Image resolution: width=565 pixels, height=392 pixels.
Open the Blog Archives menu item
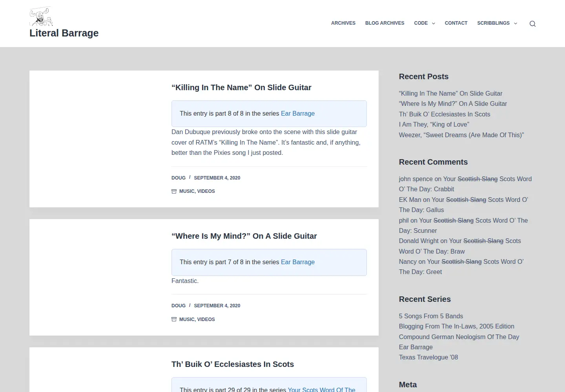[385, 23]
